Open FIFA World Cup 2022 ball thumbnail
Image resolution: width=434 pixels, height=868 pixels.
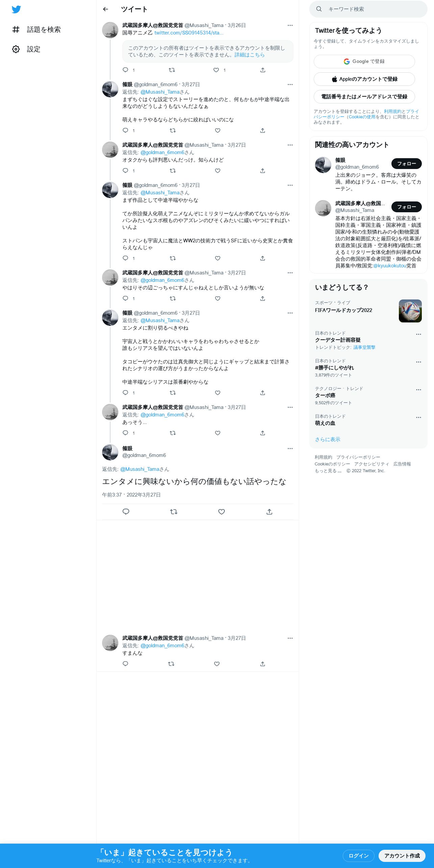coord(410,311)
